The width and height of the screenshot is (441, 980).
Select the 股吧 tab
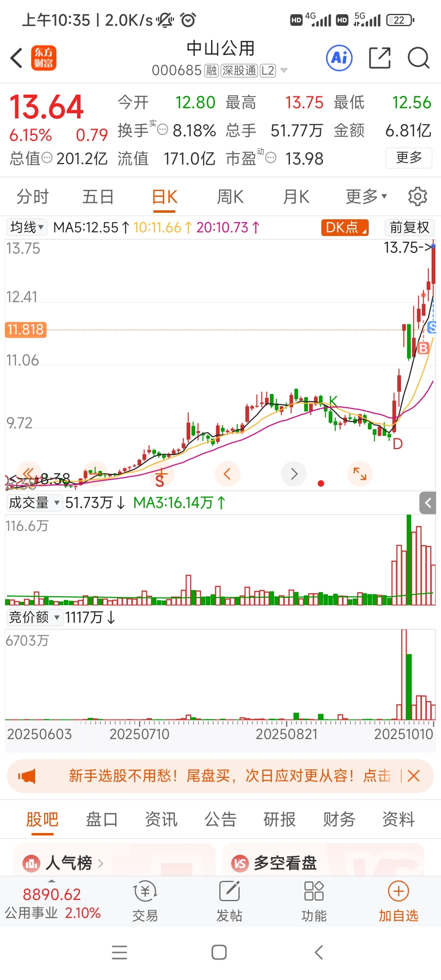tap(42, 819)
